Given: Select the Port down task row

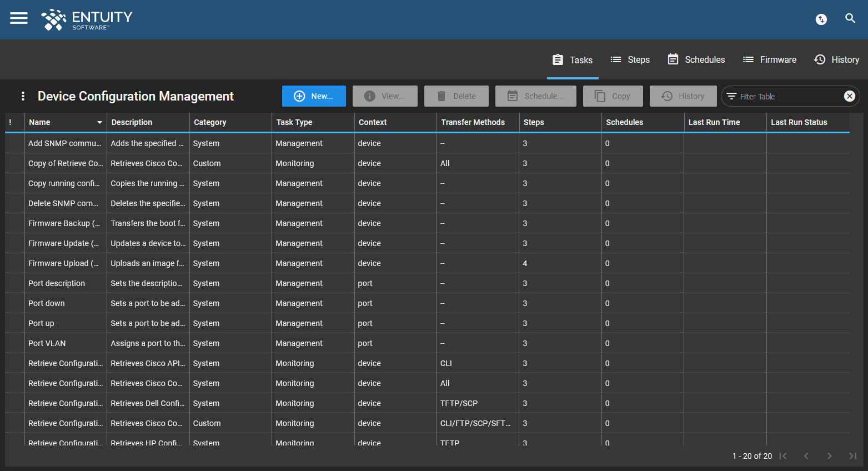Looking at the screenshot, I should click(427, 303).
